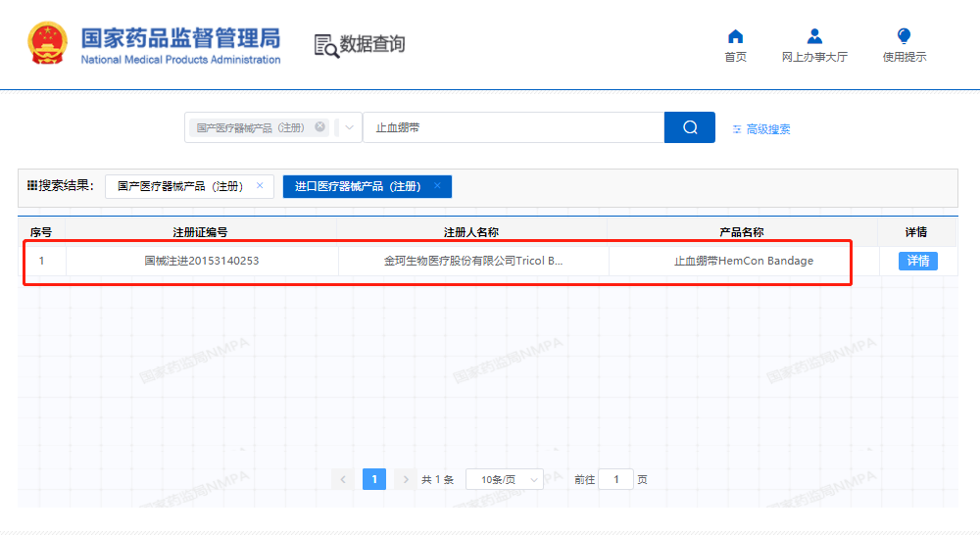Click the national emblem logo
The height and width of the screenshot is (535, 980).
pos(47,43)
